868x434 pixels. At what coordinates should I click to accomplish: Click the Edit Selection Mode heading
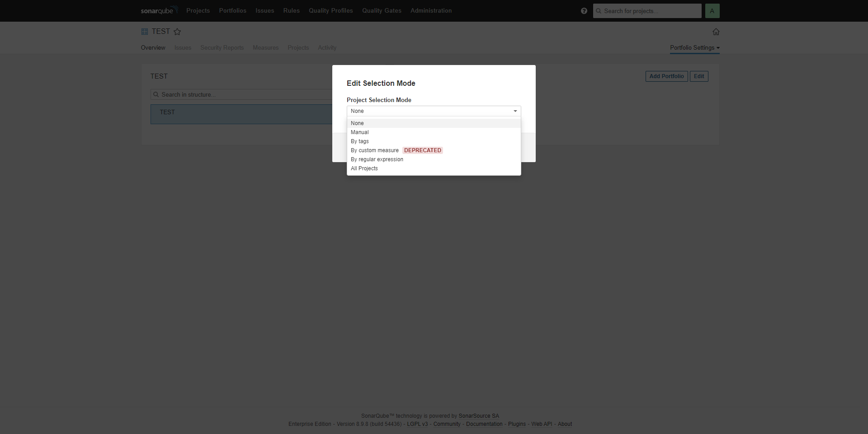(x=381, y=83)
